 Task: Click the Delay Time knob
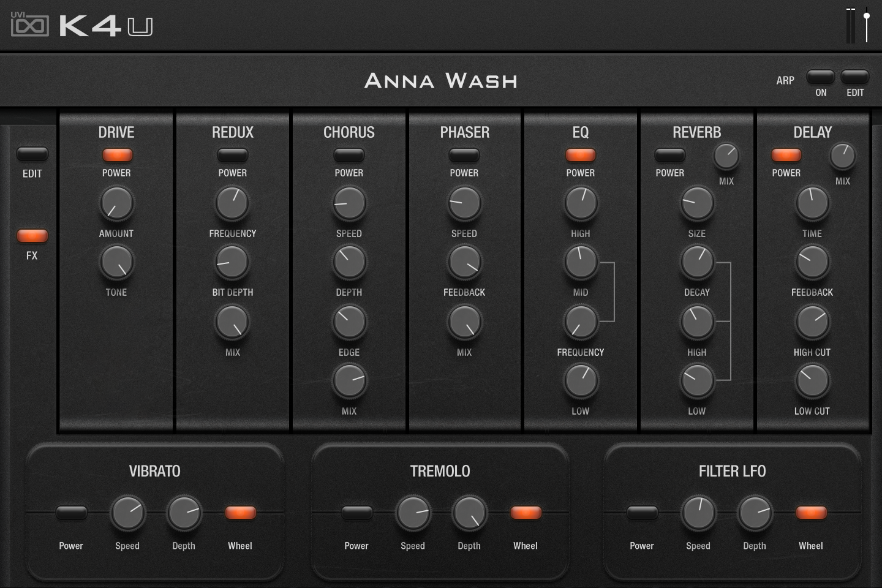(812, 203)
